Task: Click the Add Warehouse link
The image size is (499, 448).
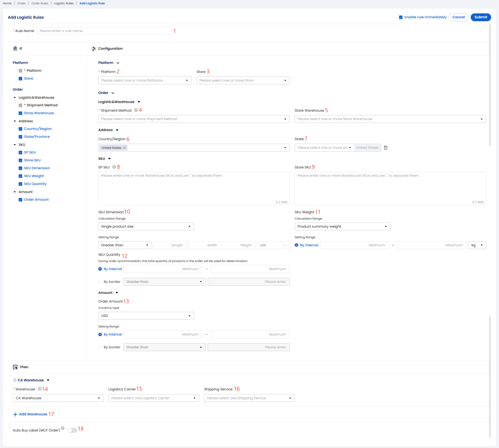Action: click(x=33, y=414)
